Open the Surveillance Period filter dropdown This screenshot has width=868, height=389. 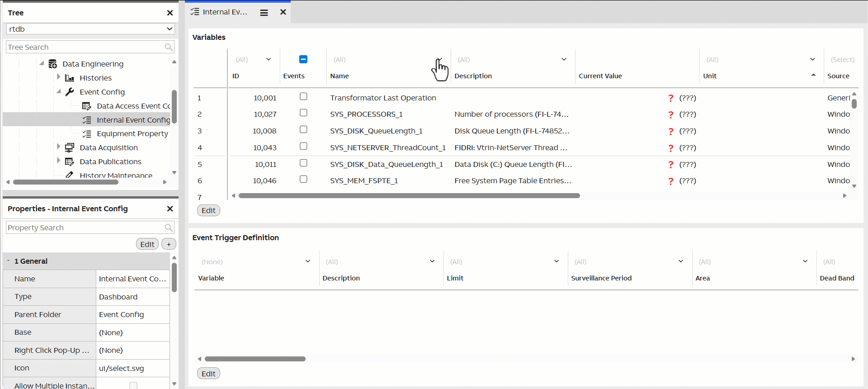pyautogui.click(x=681, y=261)
